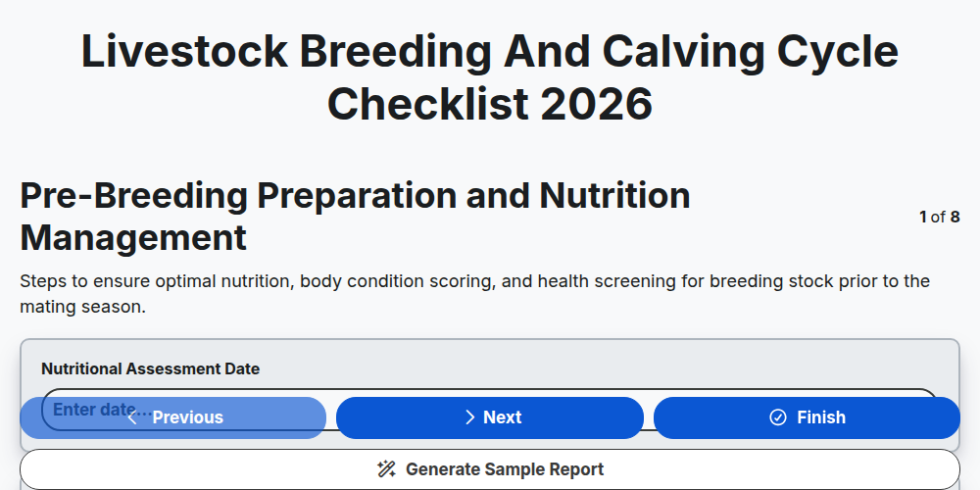
Task: Click the Pre-Breeding Preparation and Nutrition Management heading
Action: 355,217
